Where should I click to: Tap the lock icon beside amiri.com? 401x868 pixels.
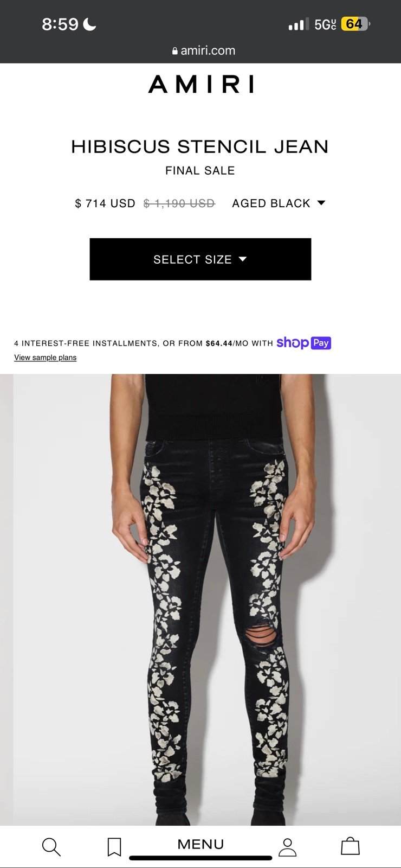coord(174,51)
